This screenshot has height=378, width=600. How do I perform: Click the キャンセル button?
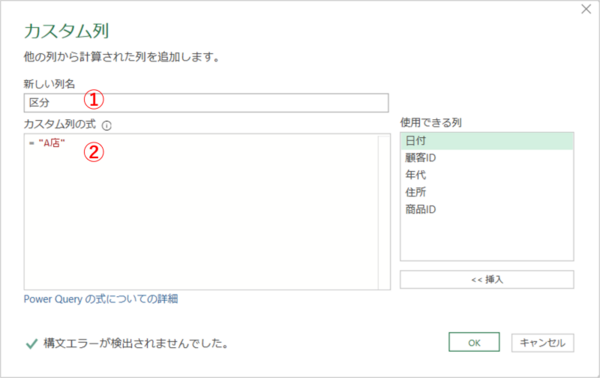(543, 343)
